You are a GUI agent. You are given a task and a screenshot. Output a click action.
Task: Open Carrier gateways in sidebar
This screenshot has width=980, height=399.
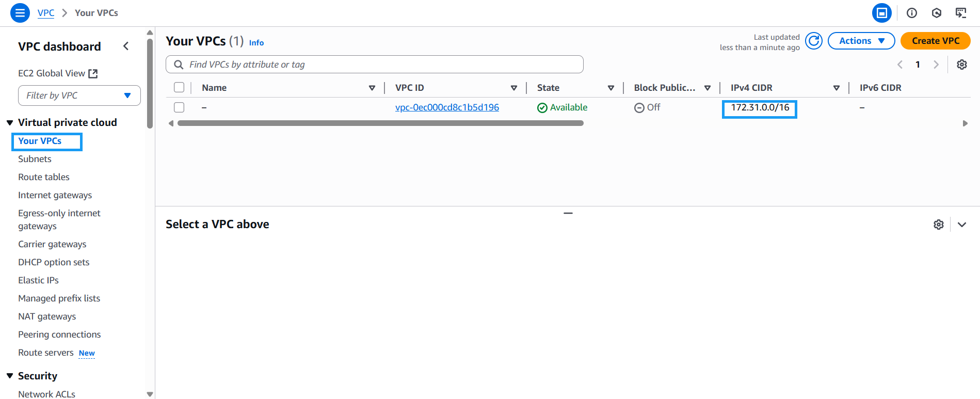tap(52, 244)
